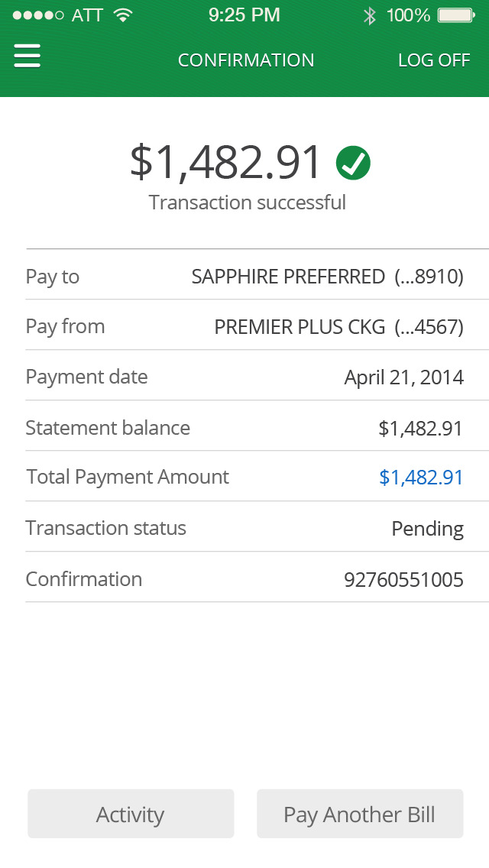Tap Pay Another Bill button
Image resolution: width=489 pixels, height=868 pixels.
click(360, 815)
